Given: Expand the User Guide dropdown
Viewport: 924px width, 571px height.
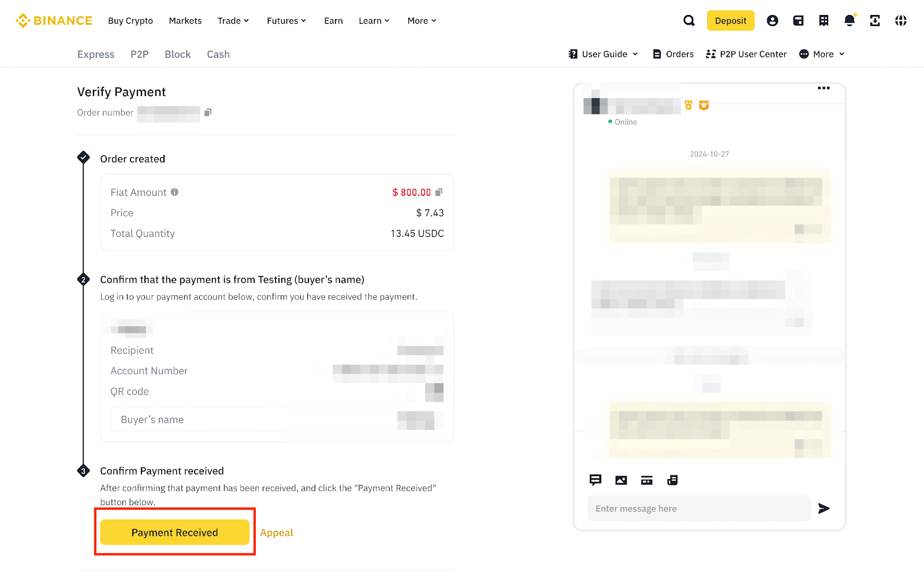Looking at the screenshot, I should 603,54.
